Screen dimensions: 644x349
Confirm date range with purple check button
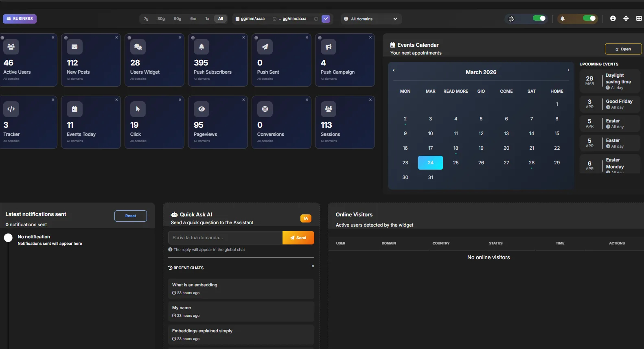326,19
